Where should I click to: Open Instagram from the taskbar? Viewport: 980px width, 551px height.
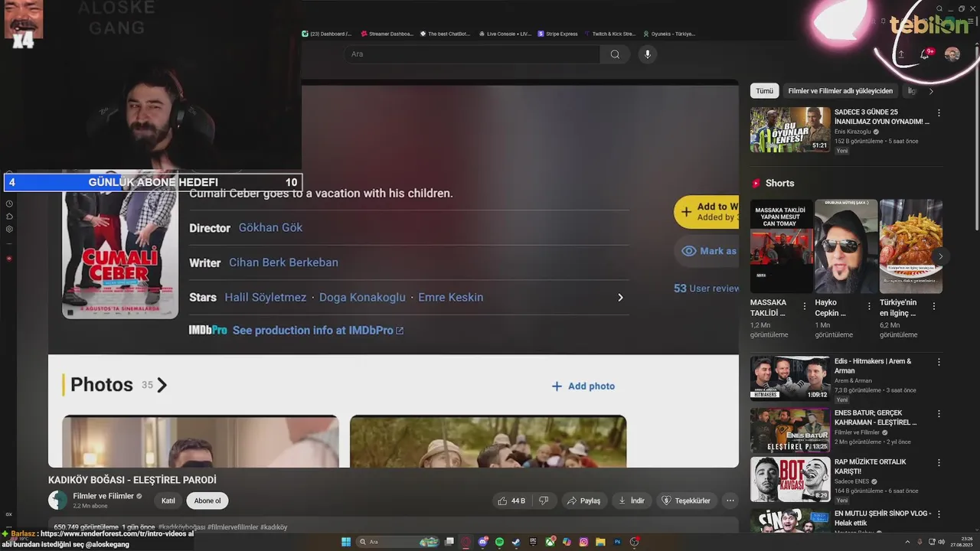[x=584, y=542]
